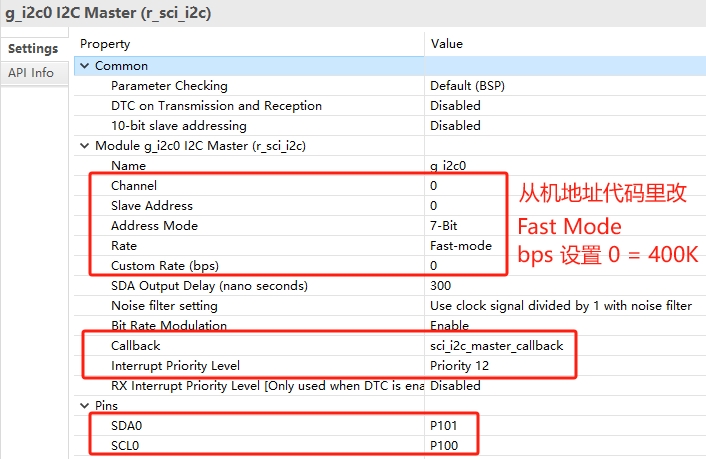Edit the SDA Output Delay value 300
Viewport: 706px width, 459px height.
click(x=440, y=286)
